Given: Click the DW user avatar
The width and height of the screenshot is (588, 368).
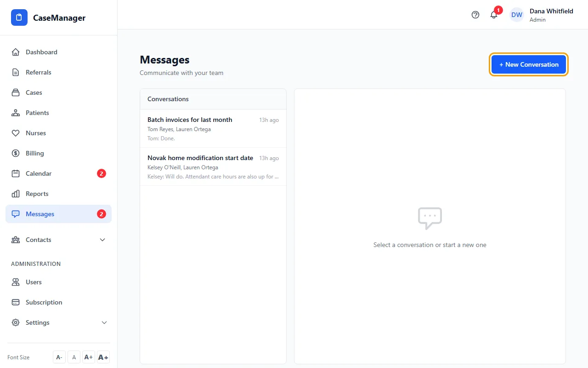Looking at the screenshot, I should pos(517,15).
